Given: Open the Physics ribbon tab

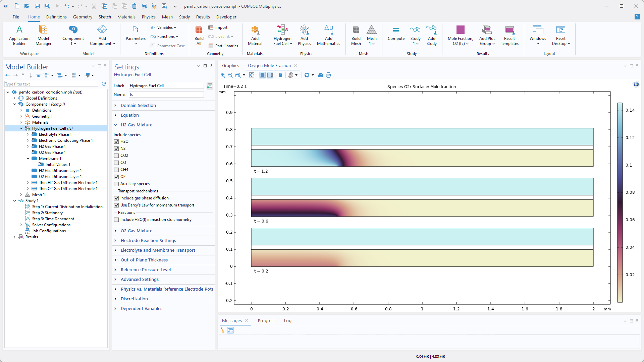Looking at the screenshot, I should [x=148, y=17].
